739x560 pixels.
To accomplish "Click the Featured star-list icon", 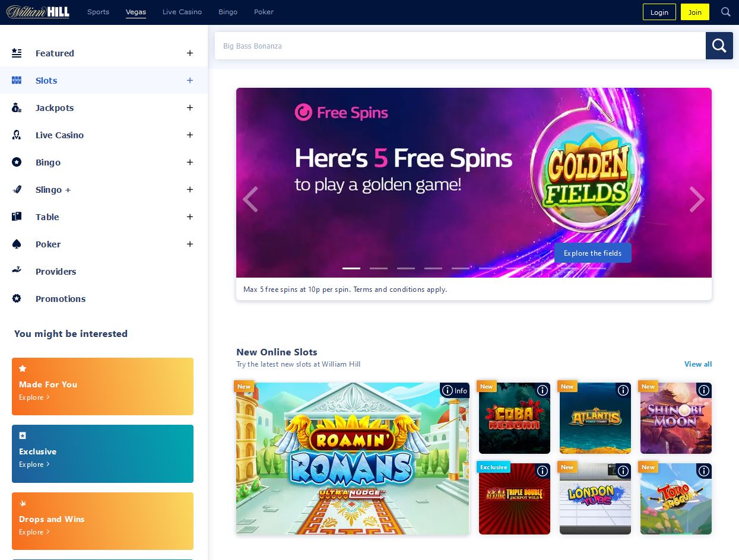I will tap(17, 53).
